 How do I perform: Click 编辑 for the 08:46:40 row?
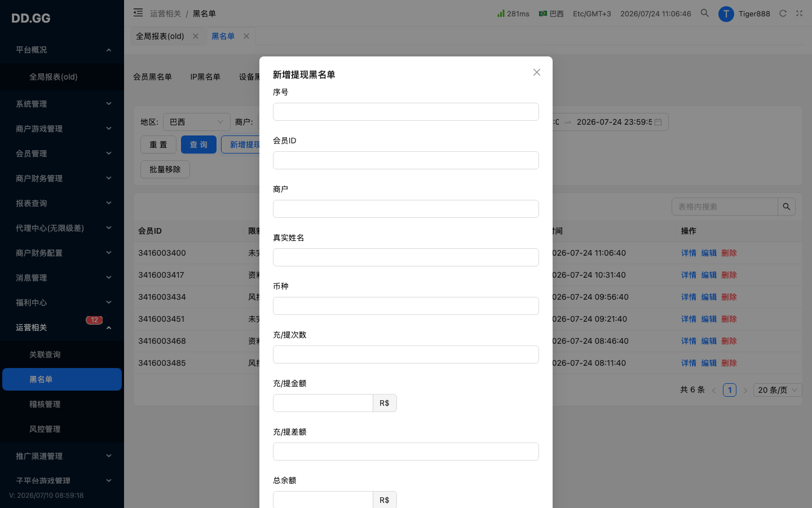[709, 341]
